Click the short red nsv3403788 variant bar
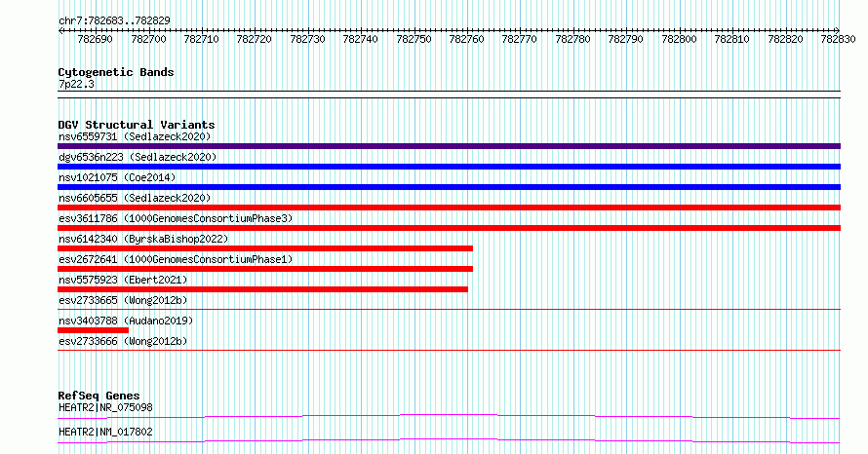Viewport: 868px width, 454px height. pos(93,330)
